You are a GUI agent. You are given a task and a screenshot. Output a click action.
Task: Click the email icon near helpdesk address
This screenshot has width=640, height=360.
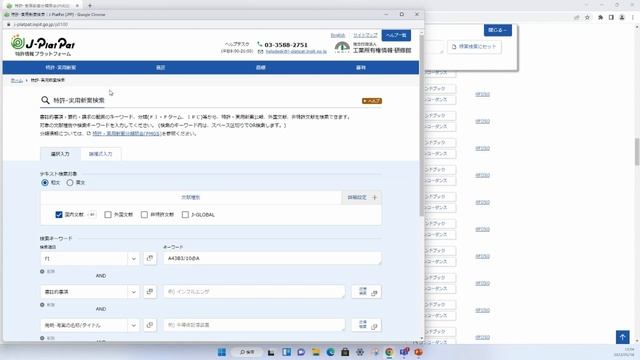260,52
